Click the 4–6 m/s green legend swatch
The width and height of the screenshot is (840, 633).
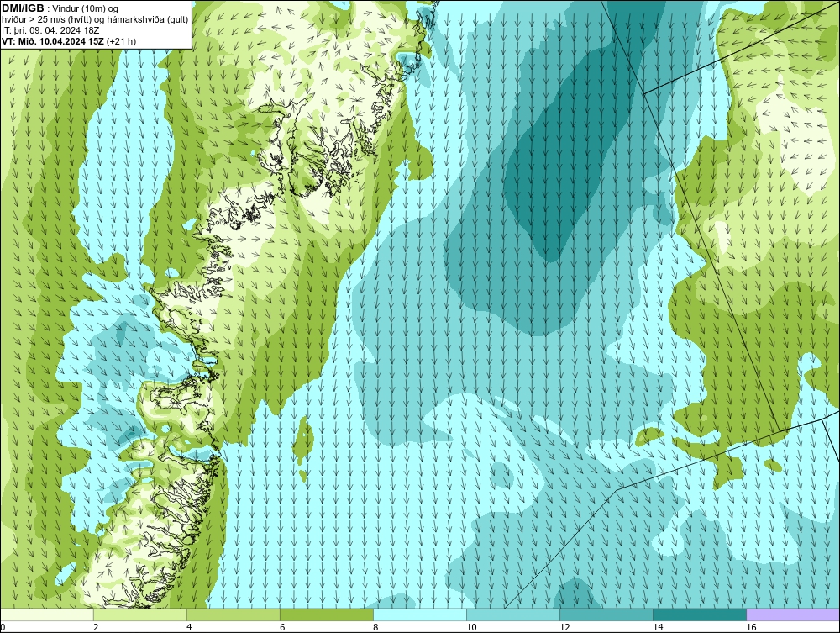233,615
